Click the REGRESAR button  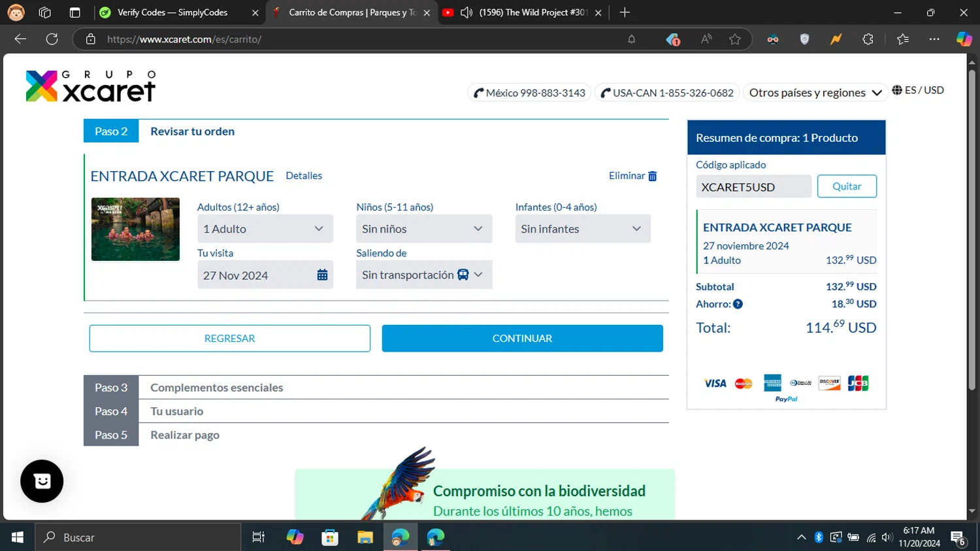[230, 339]
